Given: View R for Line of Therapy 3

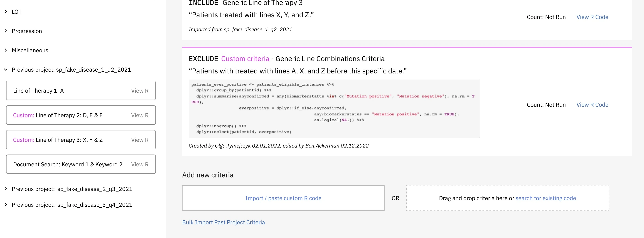Looking at the screenshot, I should tap(140, 140).
